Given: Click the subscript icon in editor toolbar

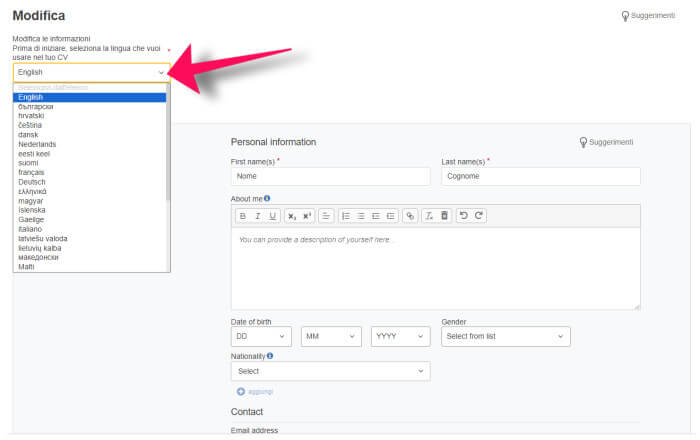Looking at the screenshot, I should tap(291, 216).
